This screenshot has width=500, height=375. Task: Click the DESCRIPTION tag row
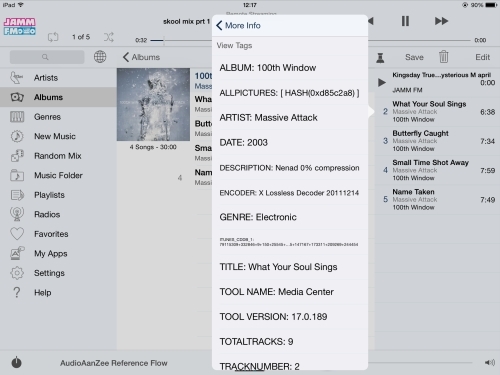(290, 168)
